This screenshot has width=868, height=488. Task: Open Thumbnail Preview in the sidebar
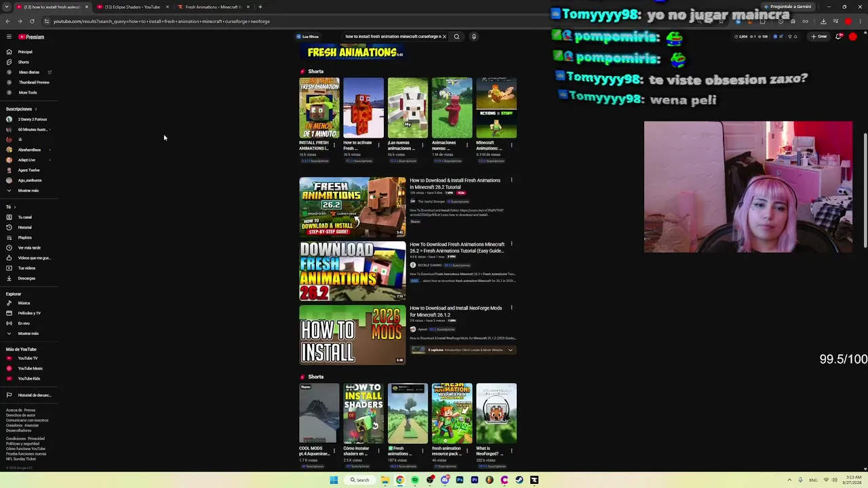tap(33, 82)
